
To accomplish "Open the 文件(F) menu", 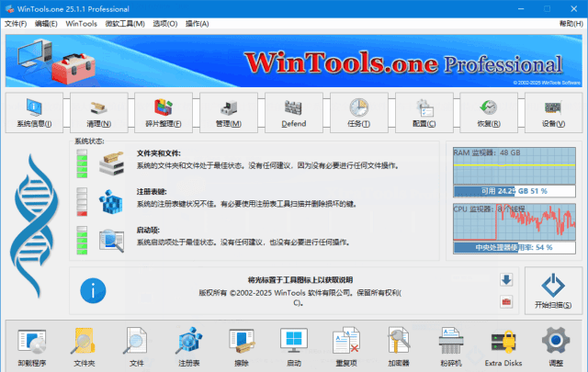I will click(x=16, y=24).
